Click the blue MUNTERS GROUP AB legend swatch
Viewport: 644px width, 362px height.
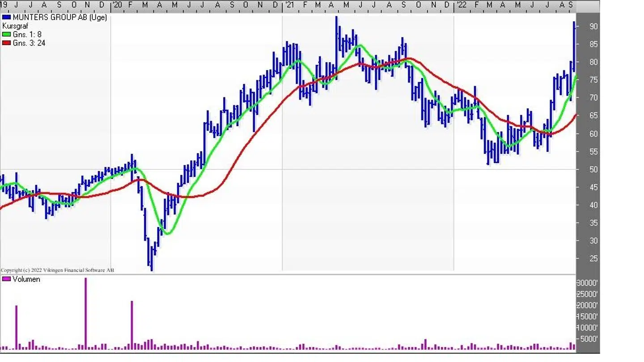click(6, 17)
